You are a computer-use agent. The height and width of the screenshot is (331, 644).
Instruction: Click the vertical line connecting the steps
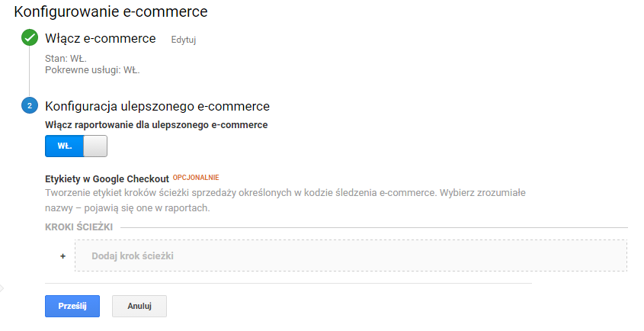(x=30, y=72)
